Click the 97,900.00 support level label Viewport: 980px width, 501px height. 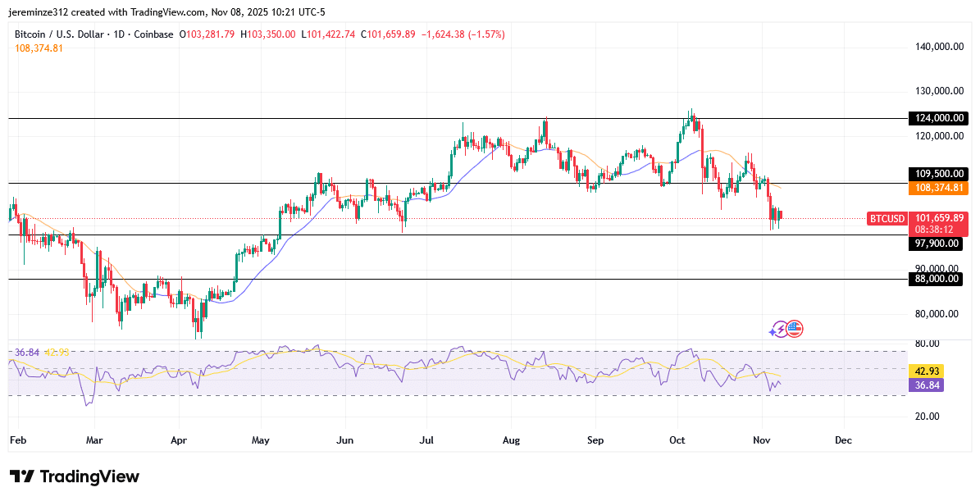(936, 244)
